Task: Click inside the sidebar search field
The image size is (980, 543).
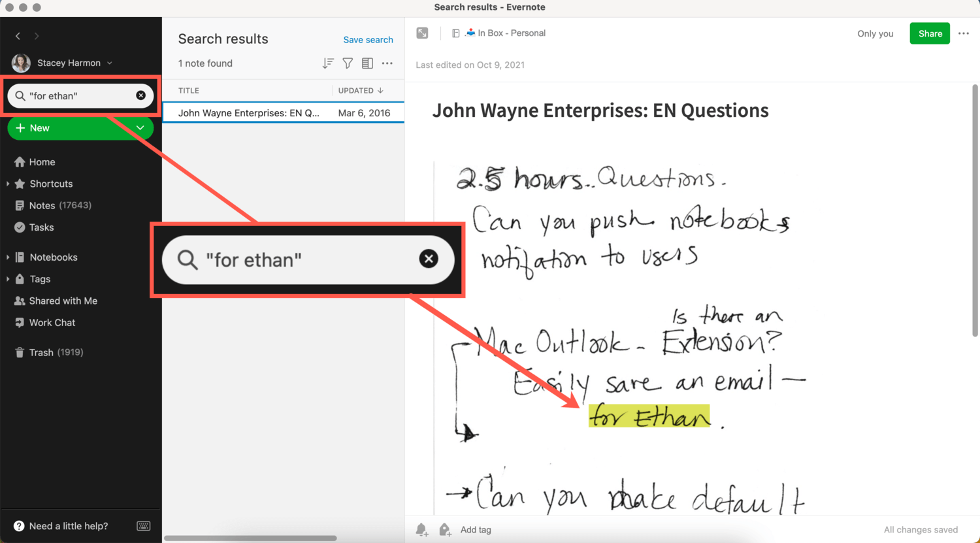Action: 80,95
